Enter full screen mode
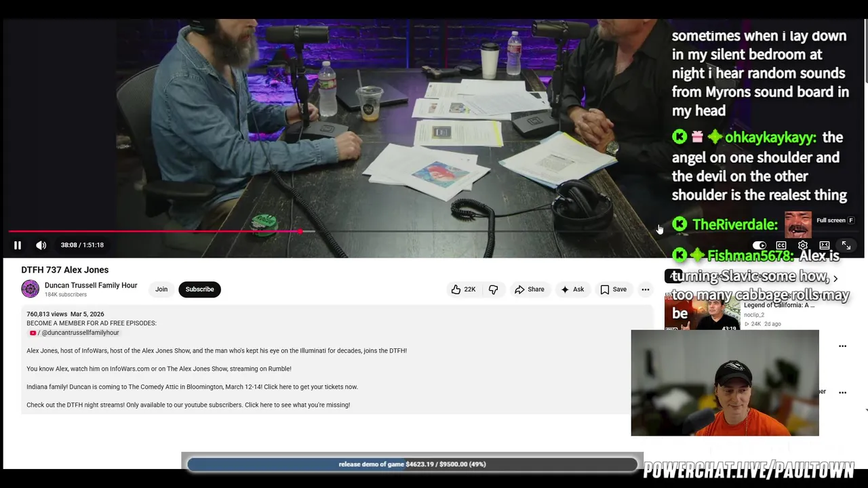The width and height of the screenshot is (868, 488). 846,245
